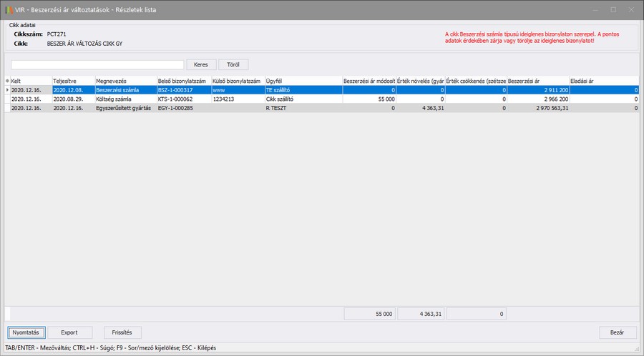Close the window with Bezár button
This screenshot has height=356, width=644.
pos(617,332)
